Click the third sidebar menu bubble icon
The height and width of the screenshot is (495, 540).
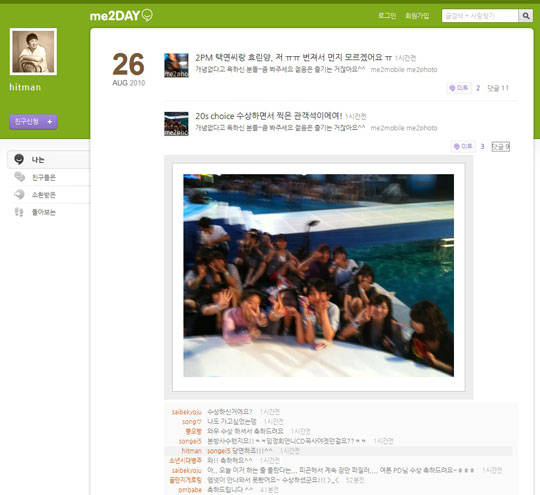pos(19,194)
